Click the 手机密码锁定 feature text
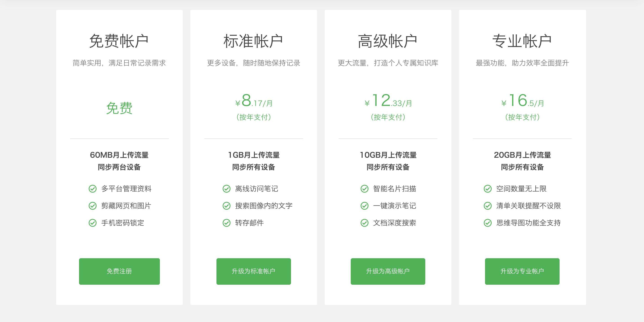 click(x=123, y=223)
